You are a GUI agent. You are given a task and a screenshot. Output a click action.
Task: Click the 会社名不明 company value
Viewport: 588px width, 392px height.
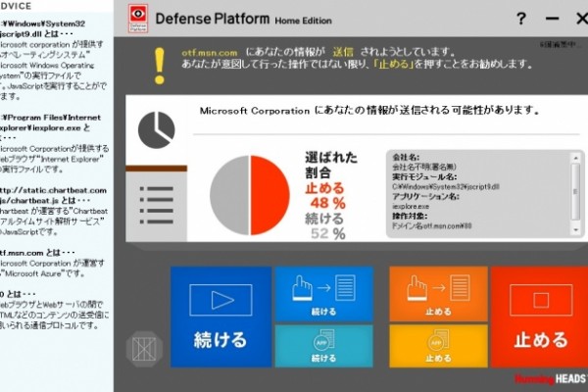coord(424,167)
